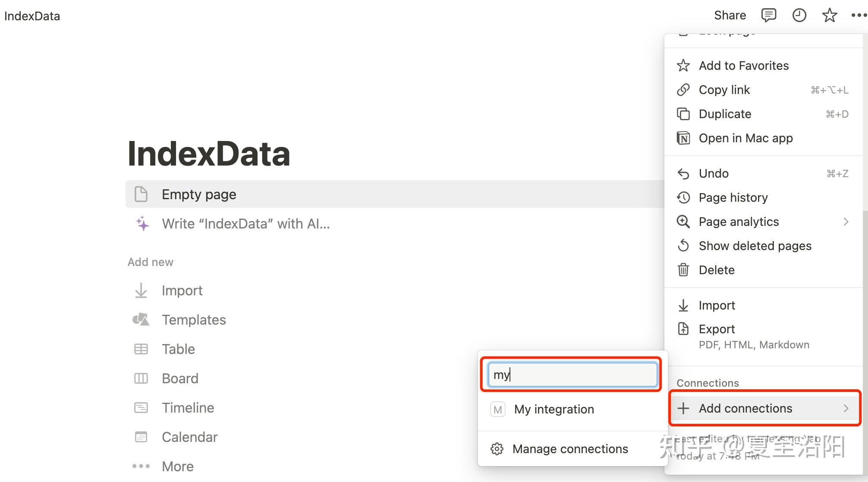Select Add to Favorites menu entry
This screenshot has width=868, height=482.
(743, 66)
